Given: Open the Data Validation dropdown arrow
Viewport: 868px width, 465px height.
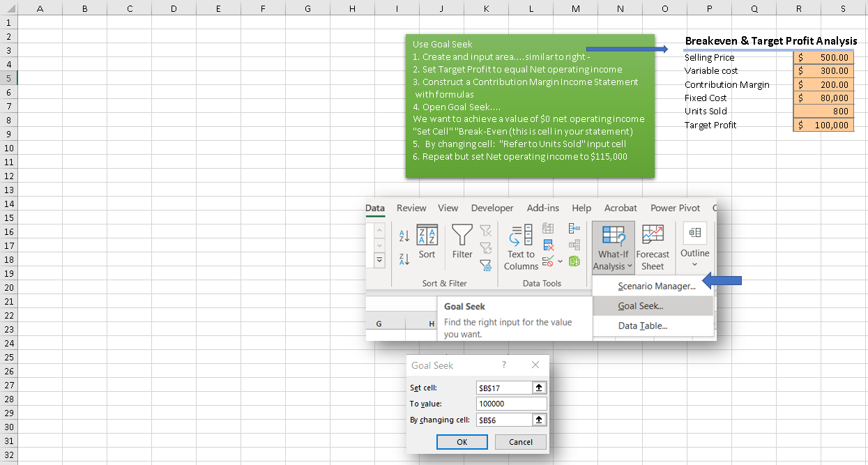Looking at the screenshot, I should [x=559, y=261].
